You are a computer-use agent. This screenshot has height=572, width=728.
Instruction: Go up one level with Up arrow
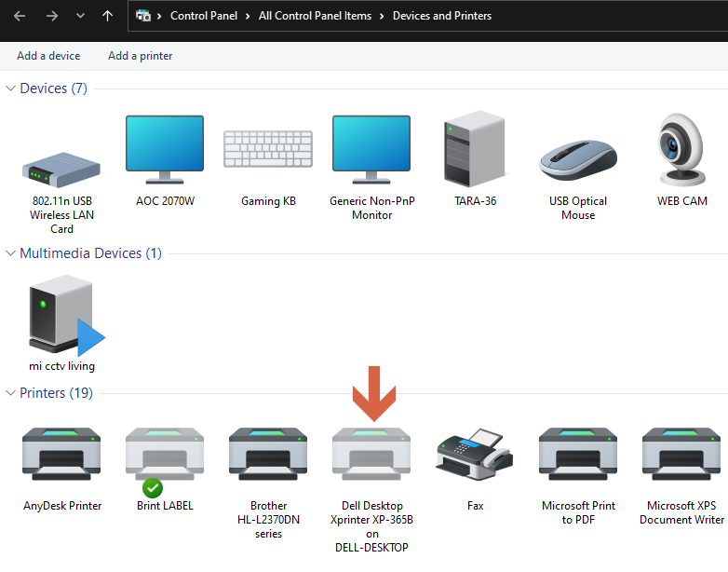click(107, 16)
